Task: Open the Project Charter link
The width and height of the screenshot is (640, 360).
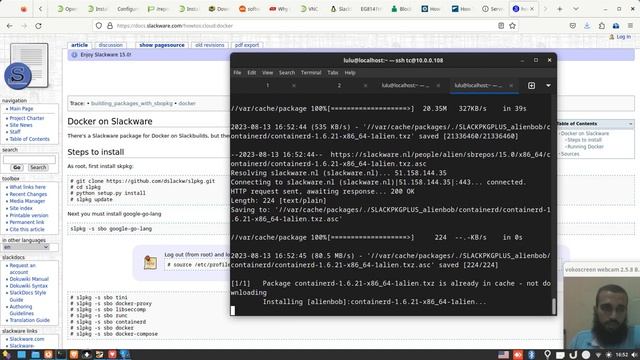Action: 27,118
